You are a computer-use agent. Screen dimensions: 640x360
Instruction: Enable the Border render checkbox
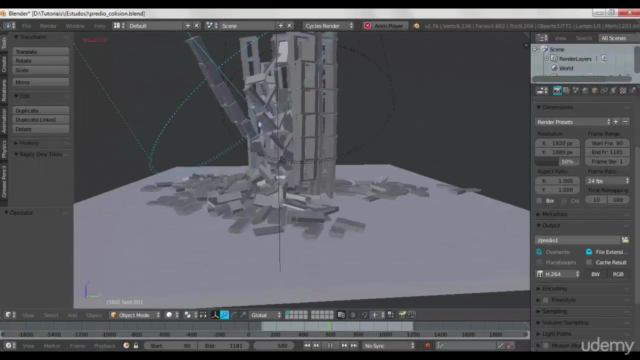(539, 200)
